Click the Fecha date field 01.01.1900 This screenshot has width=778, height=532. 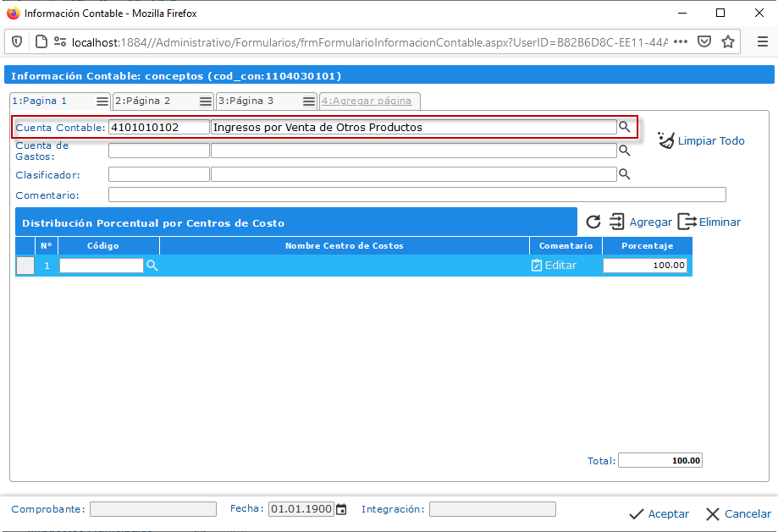click(301, 509)
